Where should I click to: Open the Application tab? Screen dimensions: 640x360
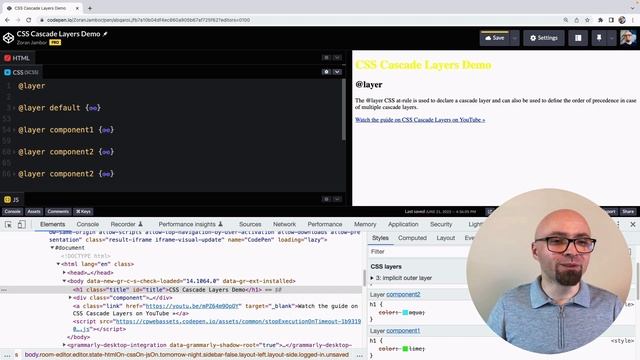403,224
